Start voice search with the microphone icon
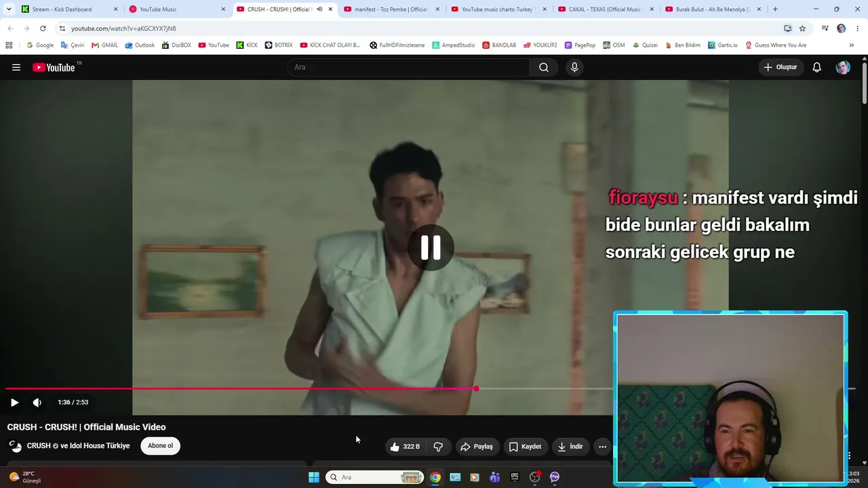This screenshot has width=868, height=488. click(x=574, y=67)
